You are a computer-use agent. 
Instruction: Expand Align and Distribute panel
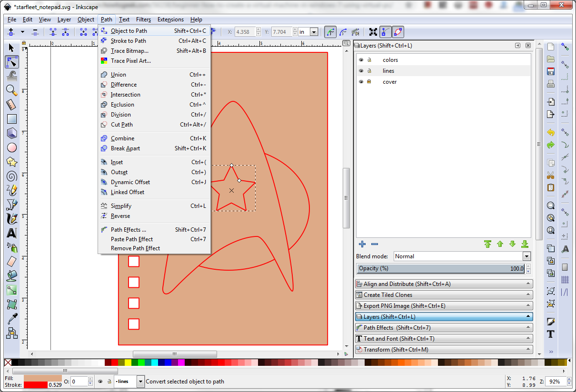point(444,284)
